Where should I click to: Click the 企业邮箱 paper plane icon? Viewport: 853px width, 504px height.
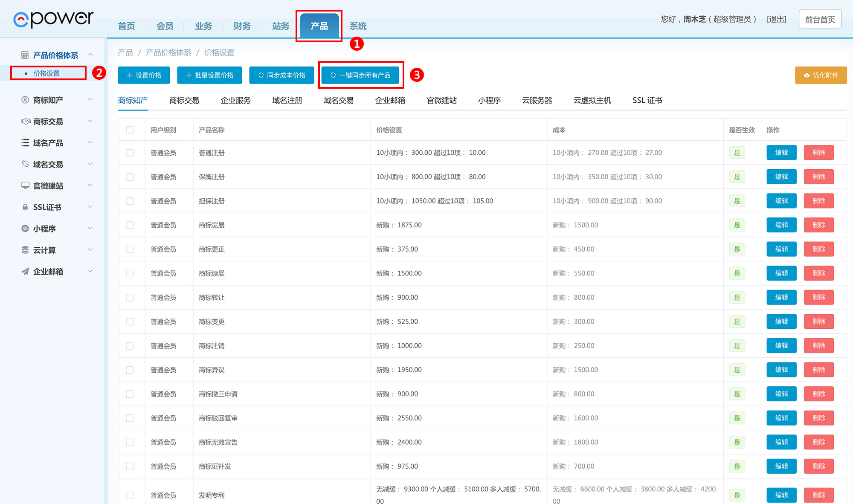click(25, 271)
